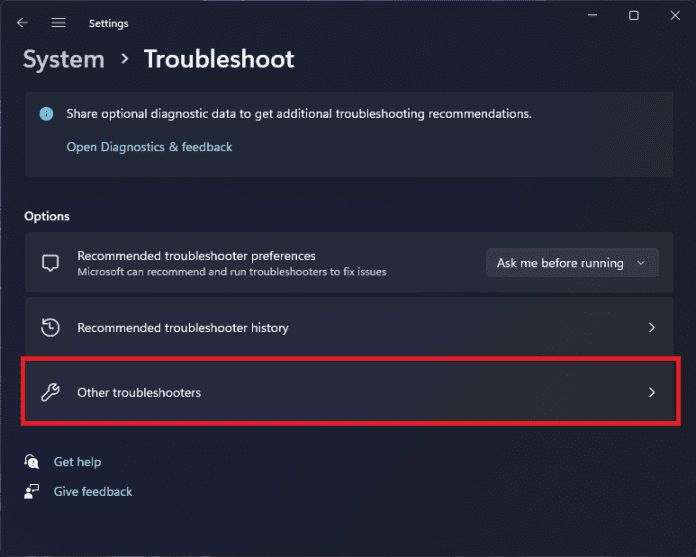The width and height of the screenshot is (696, 557).
Task: Click the back arrow in the title bar
Action: pos(22,22)
